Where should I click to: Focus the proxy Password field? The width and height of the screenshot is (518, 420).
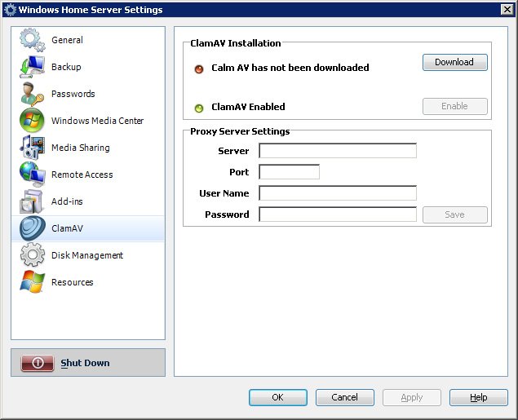[337, 214]
